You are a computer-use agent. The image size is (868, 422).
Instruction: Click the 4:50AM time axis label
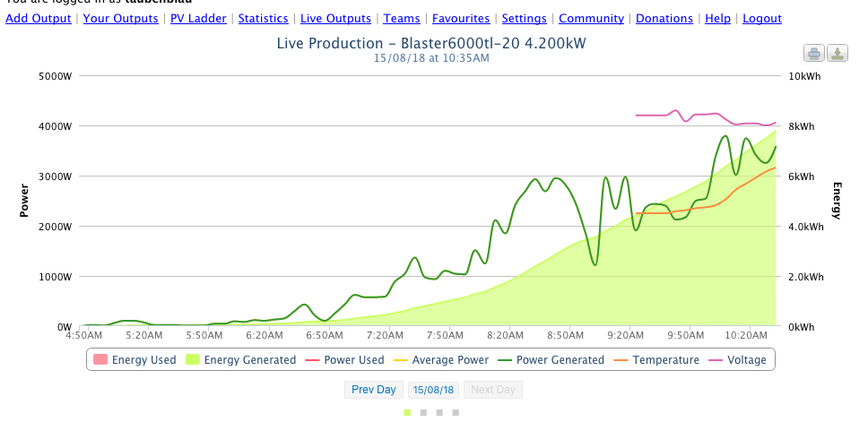point(83,335)
